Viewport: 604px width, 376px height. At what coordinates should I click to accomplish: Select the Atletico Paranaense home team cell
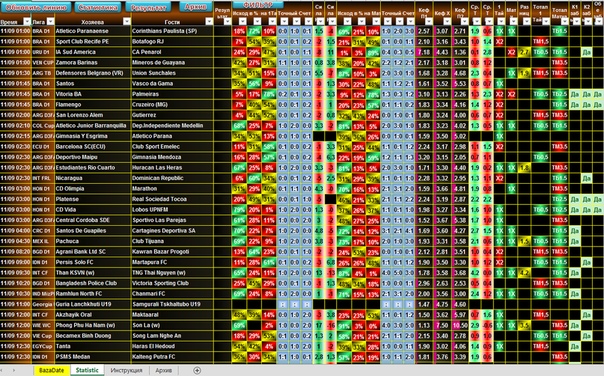(93, 31)
